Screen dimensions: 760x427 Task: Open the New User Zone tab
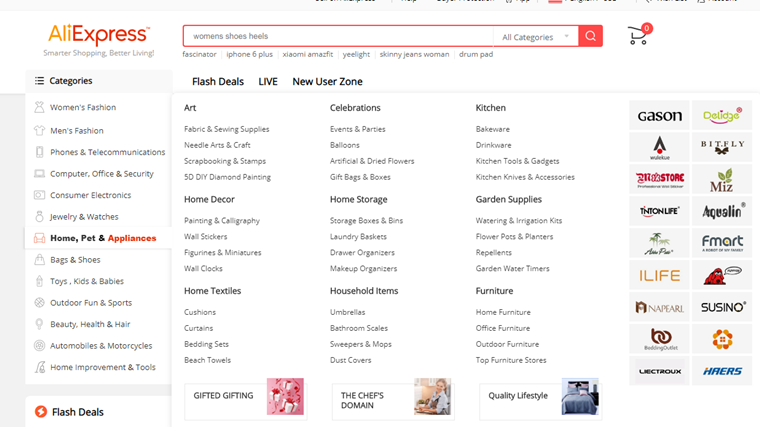coord(327,81)
